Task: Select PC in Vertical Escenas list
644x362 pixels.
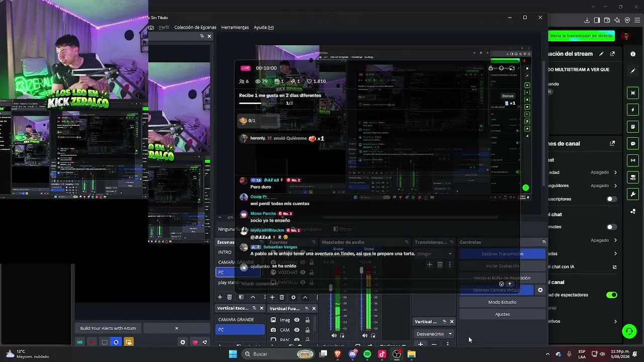Action: click(240, 329)
